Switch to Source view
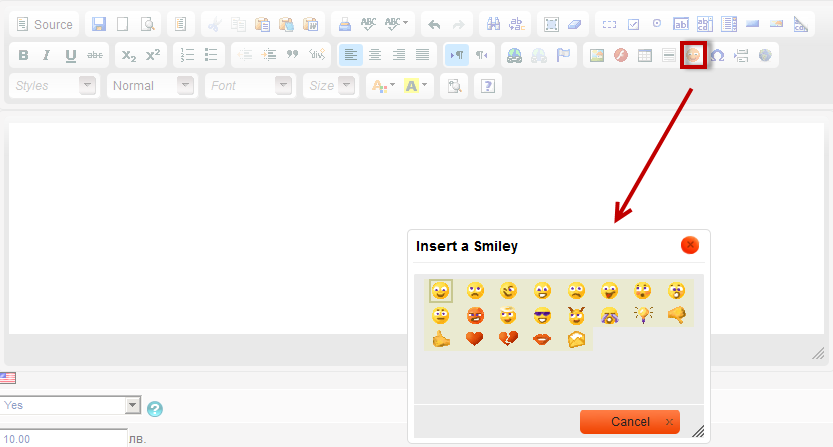This screenshot has width=833, height=447. click(44, 24)
